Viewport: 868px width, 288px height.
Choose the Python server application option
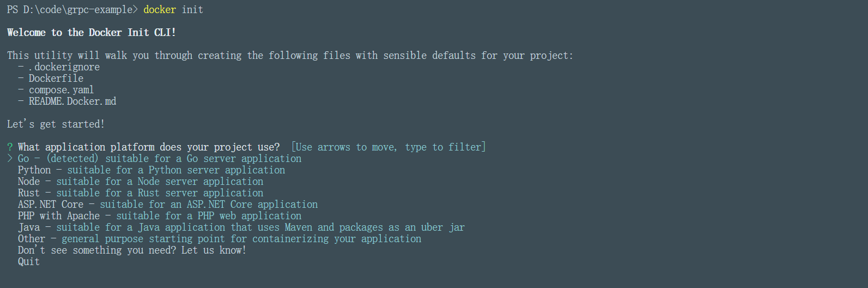tap(151, 170)
